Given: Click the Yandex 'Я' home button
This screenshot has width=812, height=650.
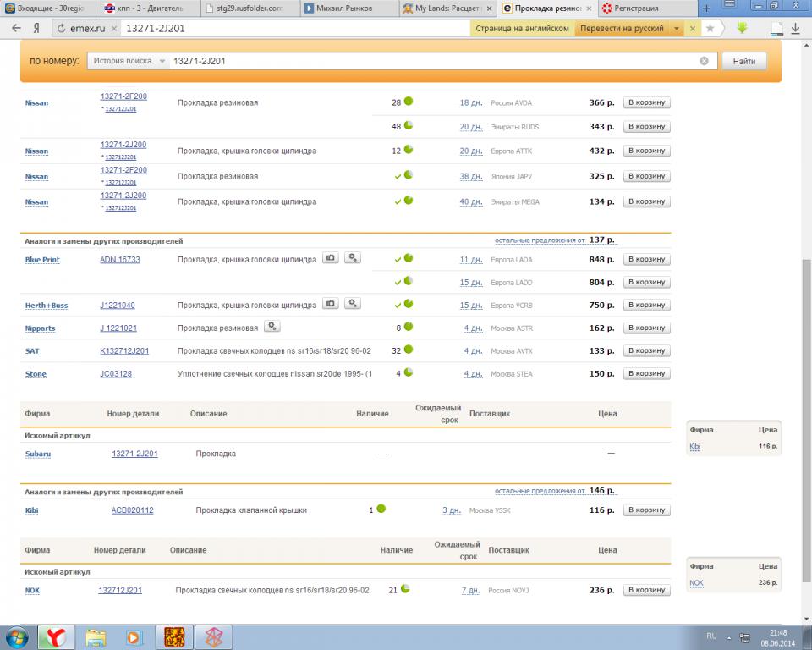Looking at the screenshot, I should coord(36,28).
